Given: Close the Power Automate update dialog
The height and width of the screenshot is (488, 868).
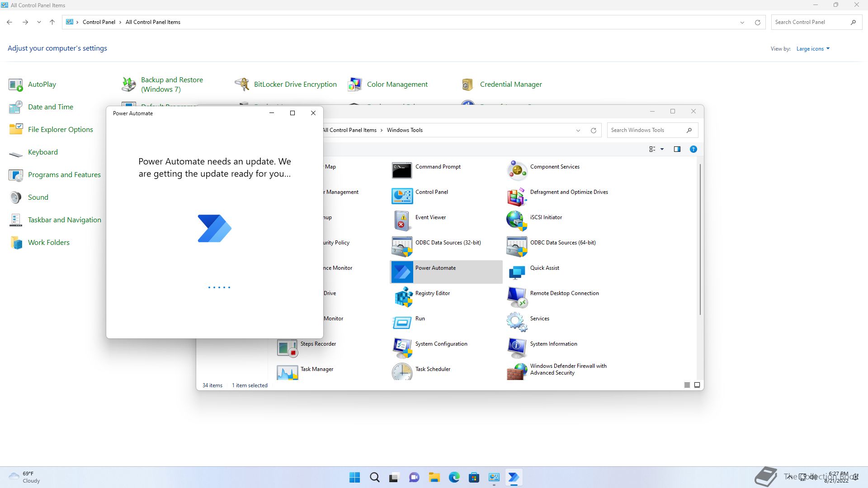Looking at the screenshot, I should click(313, 113).
